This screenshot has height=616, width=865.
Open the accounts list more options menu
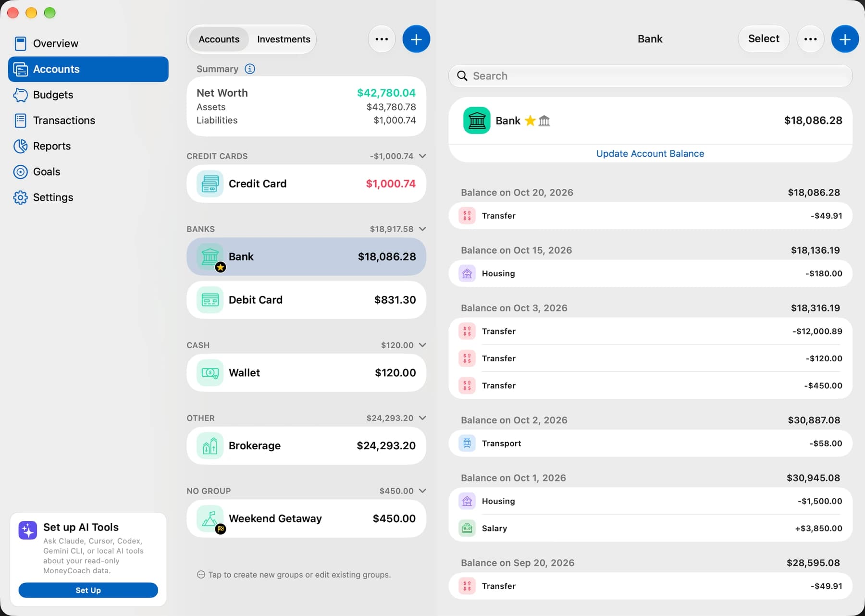382,39
